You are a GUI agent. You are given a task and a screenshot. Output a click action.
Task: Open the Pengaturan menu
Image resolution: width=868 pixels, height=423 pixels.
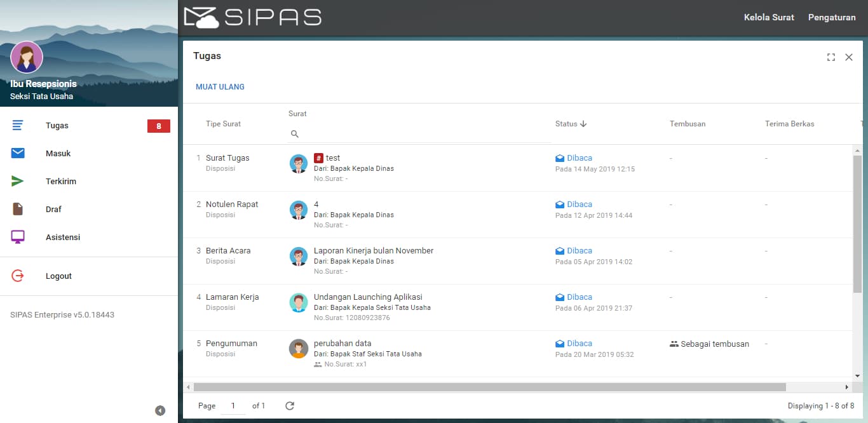click(x=832, y=18)
